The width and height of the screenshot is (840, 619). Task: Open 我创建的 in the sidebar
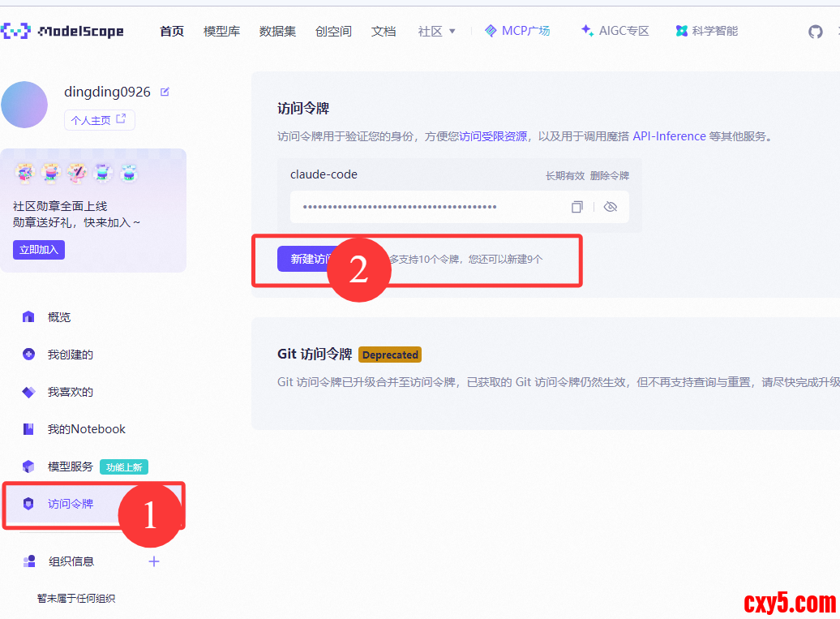click(x=70, y=355)
